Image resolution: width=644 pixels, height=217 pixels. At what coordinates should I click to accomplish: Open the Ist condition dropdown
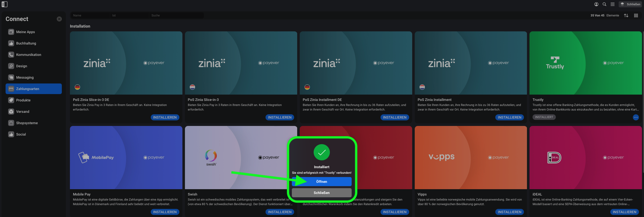tap(130, 15)
